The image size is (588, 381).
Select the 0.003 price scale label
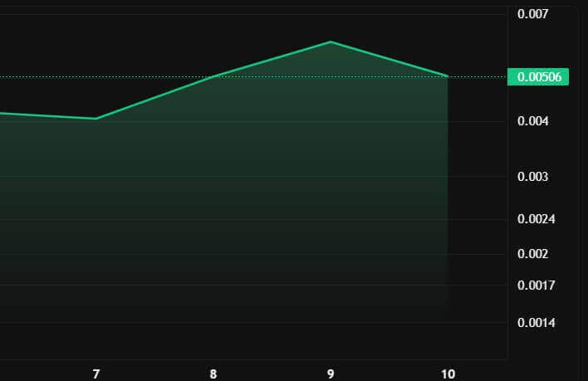(x=532, y=177)
